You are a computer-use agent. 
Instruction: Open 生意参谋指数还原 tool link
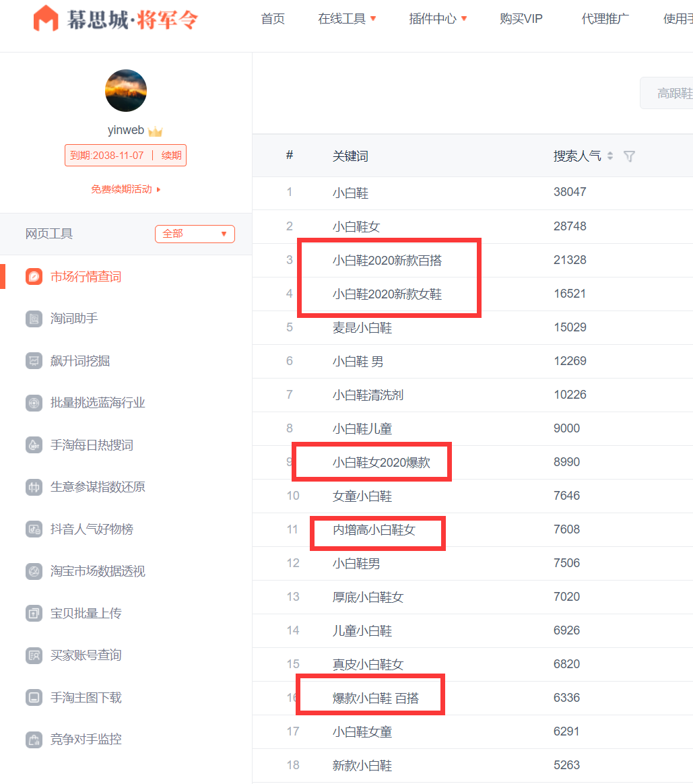[98, 487]
